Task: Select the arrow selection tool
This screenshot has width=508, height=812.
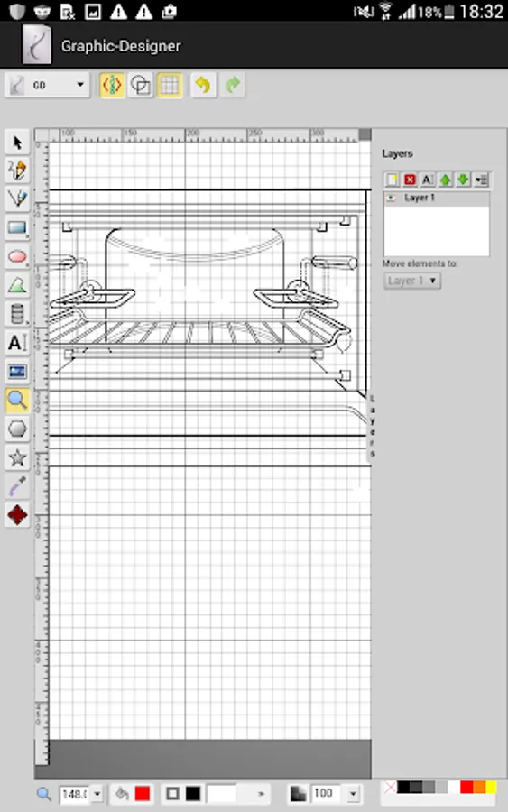Action: [17, 142]
